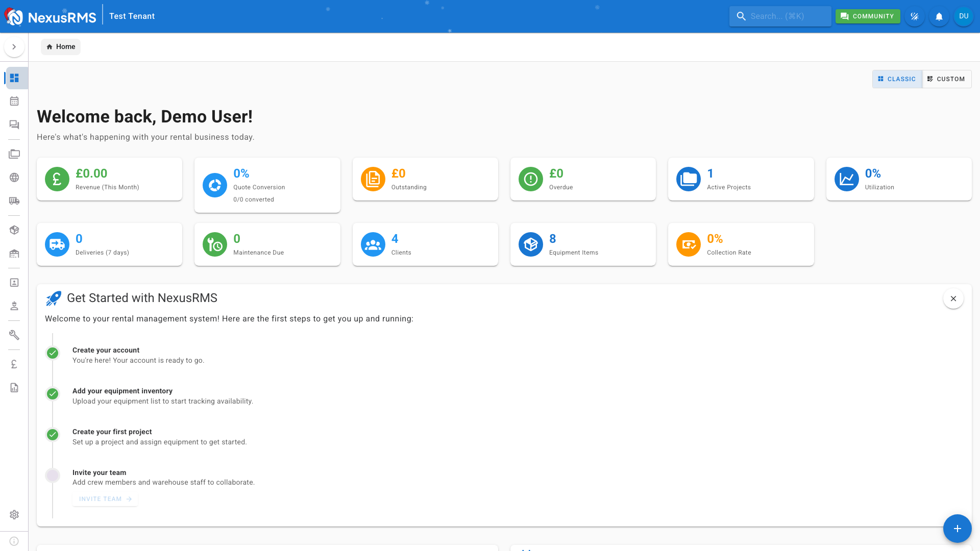The height and width of the screenshot is (551, 980).
Task: Click the Home breadcrumb
Action: coord(61,46)
